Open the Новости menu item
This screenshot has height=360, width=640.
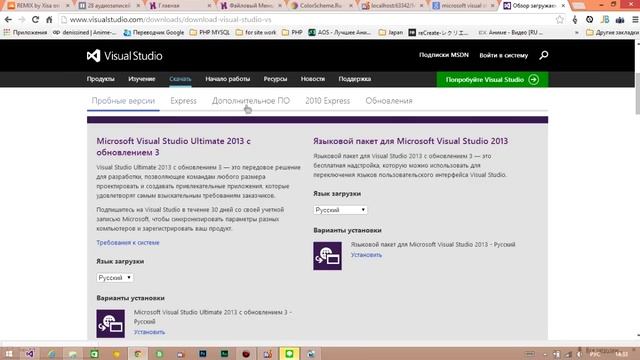click(313, 79)
